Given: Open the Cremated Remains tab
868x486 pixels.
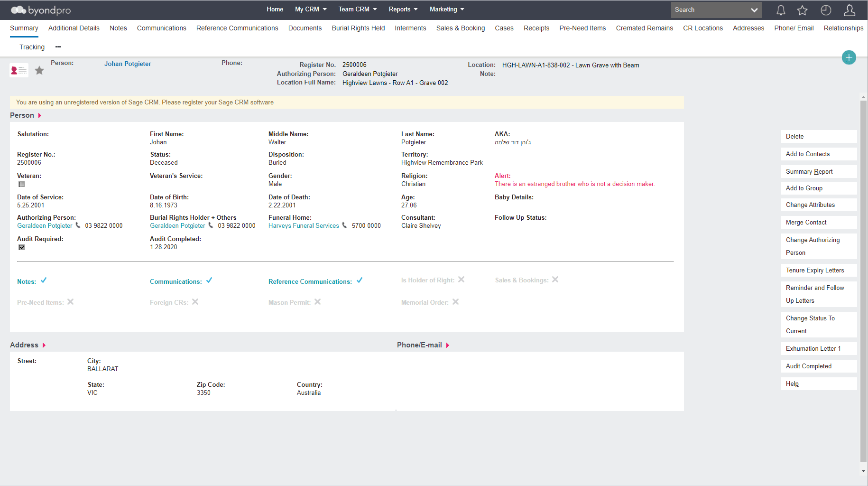Looking at the screenshot, I should click(644, 28).
